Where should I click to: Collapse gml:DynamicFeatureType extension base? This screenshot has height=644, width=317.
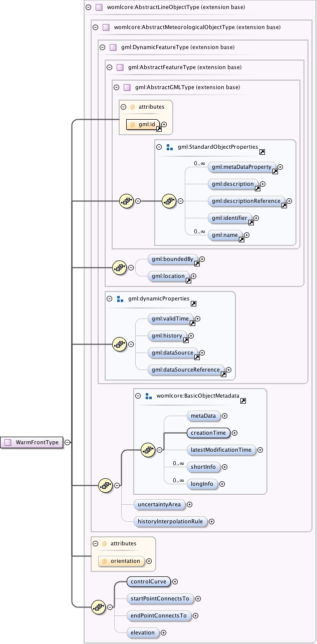(x=103, y=47)
